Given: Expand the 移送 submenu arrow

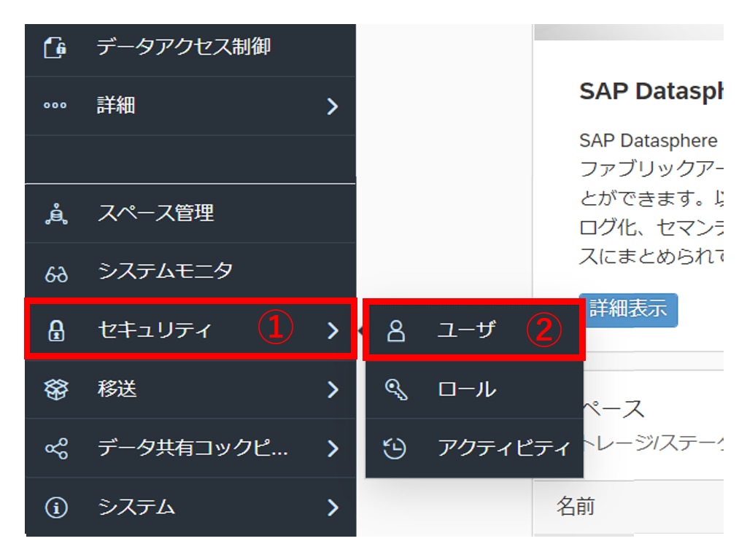Looking at the screenshot, I should click(x=333, y=389).
